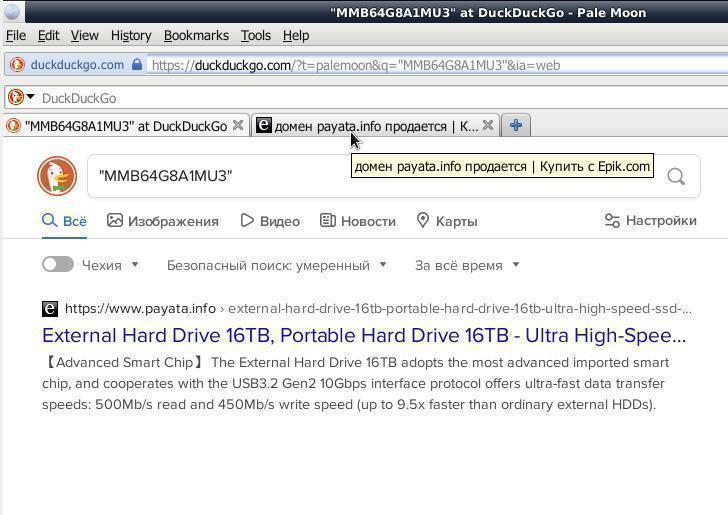The image size is (728, 515).
Task: Open the Bookmarks menu
Action: [196, 36]
